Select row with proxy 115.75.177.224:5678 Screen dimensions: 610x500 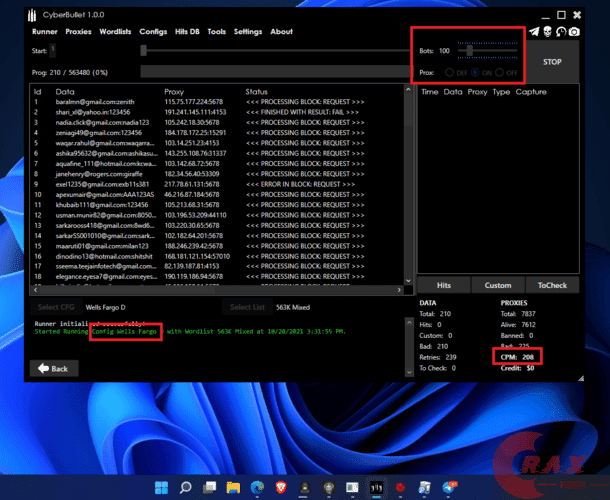pos(218,102)
